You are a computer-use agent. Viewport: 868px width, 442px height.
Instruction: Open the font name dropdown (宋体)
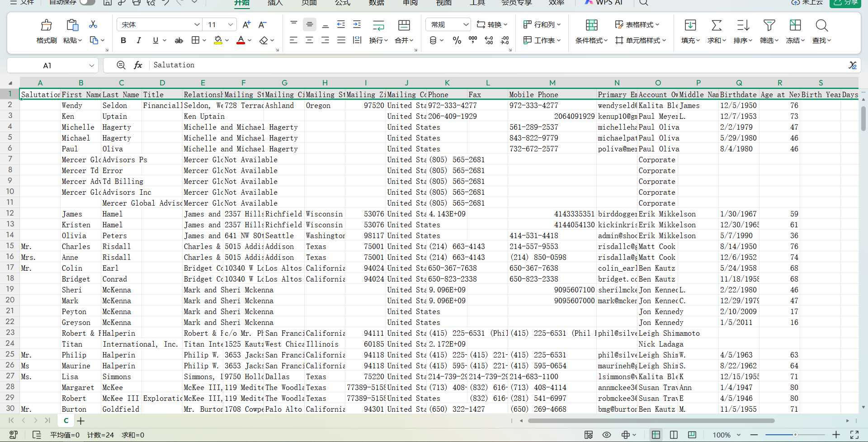(x=197, y=24)
